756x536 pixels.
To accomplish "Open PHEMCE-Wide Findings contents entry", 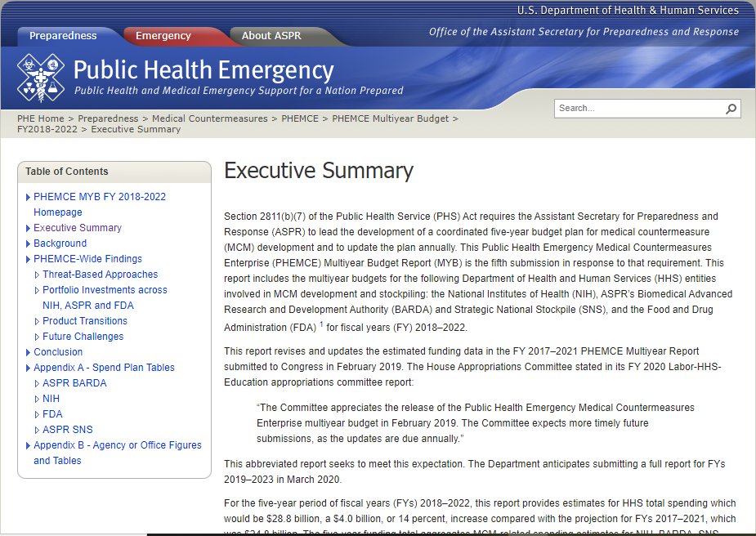I will click(x=87, y=259).
